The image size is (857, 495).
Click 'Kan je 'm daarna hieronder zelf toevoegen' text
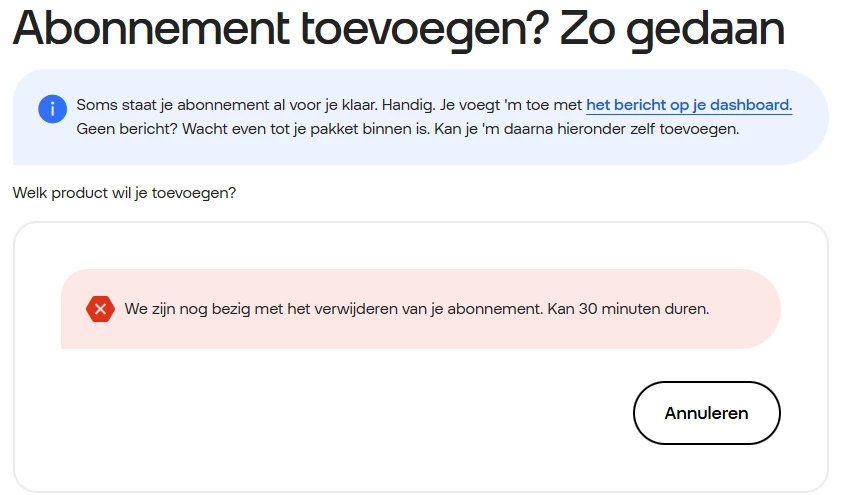pyautogui.click(x=586, y=129)
